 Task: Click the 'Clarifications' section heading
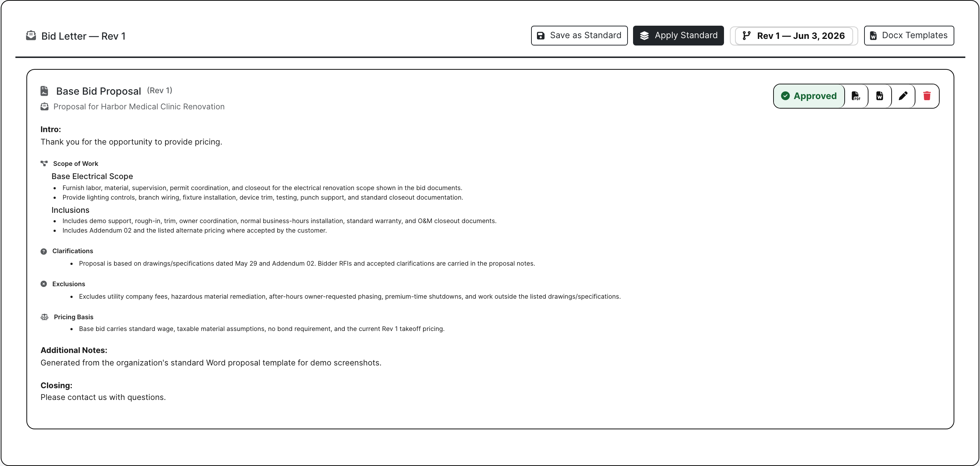click(x=73, y=251)
